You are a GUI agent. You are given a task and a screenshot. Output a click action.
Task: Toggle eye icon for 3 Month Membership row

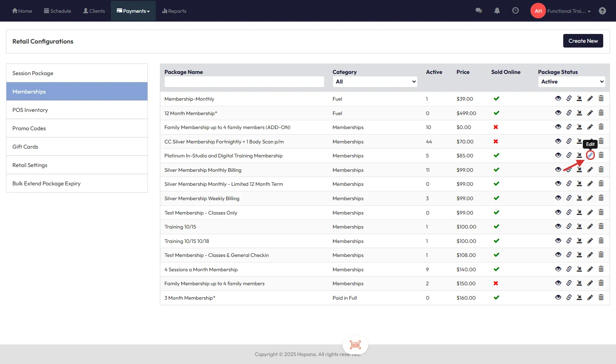[x=558, y=298]
